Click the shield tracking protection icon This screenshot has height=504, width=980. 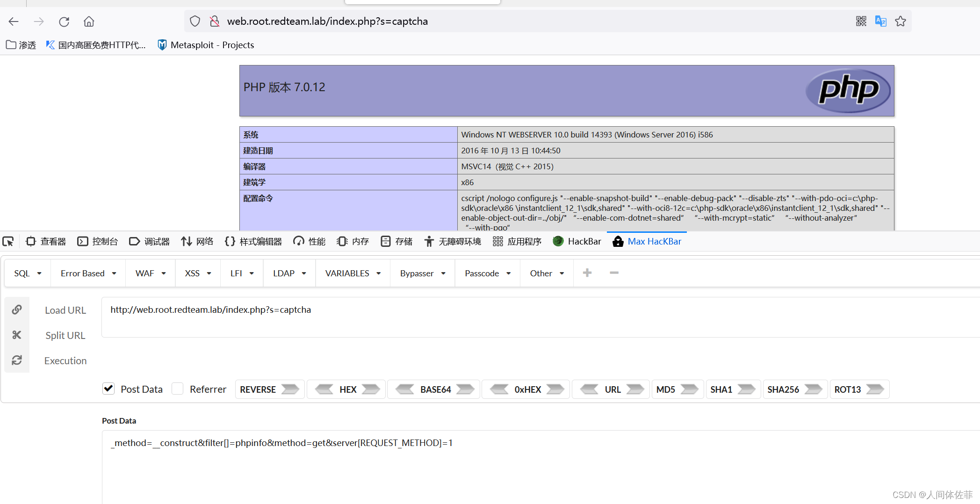pos(195,21)
